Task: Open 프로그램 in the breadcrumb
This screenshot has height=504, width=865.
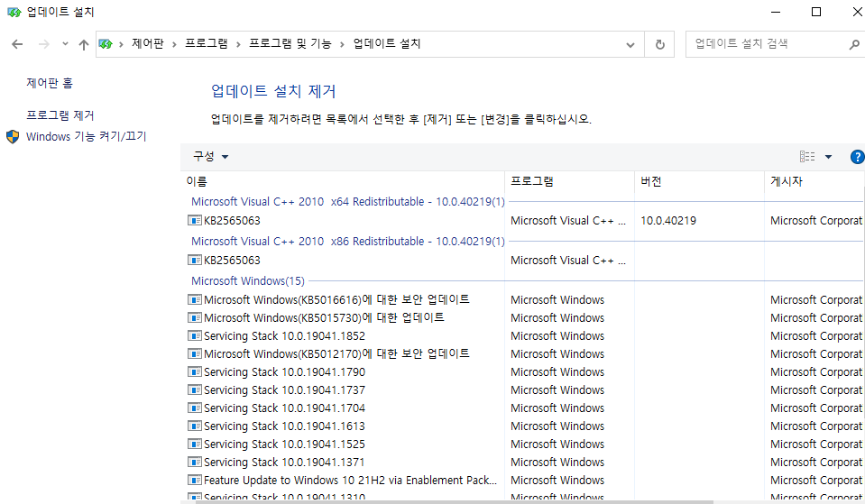Action: pos(207,43)
